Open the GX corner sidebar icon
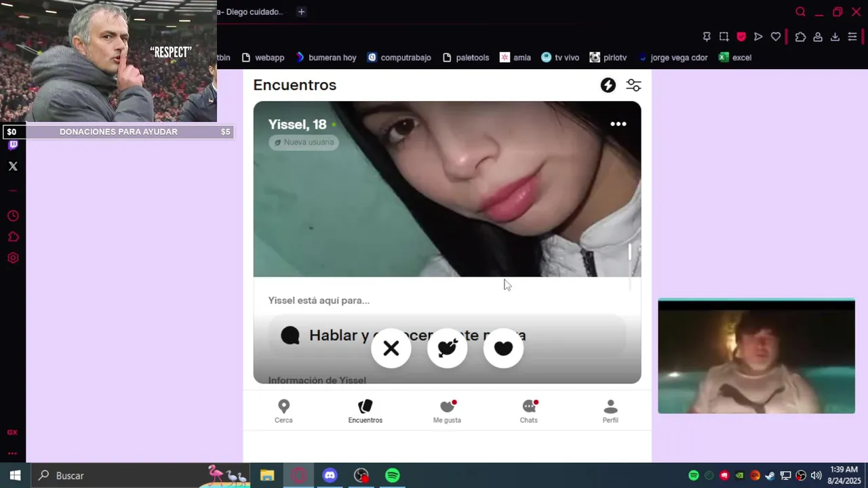Image resolution: width=868 pixels, height=488 pixels. [x=12, y=432]
